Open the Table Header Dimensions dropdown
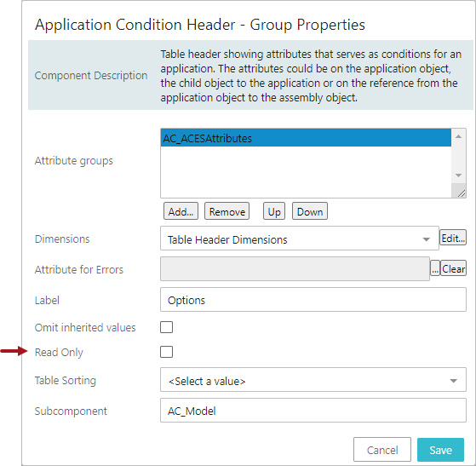This screenshot has width=476, height=466. [x=300, y=239]
